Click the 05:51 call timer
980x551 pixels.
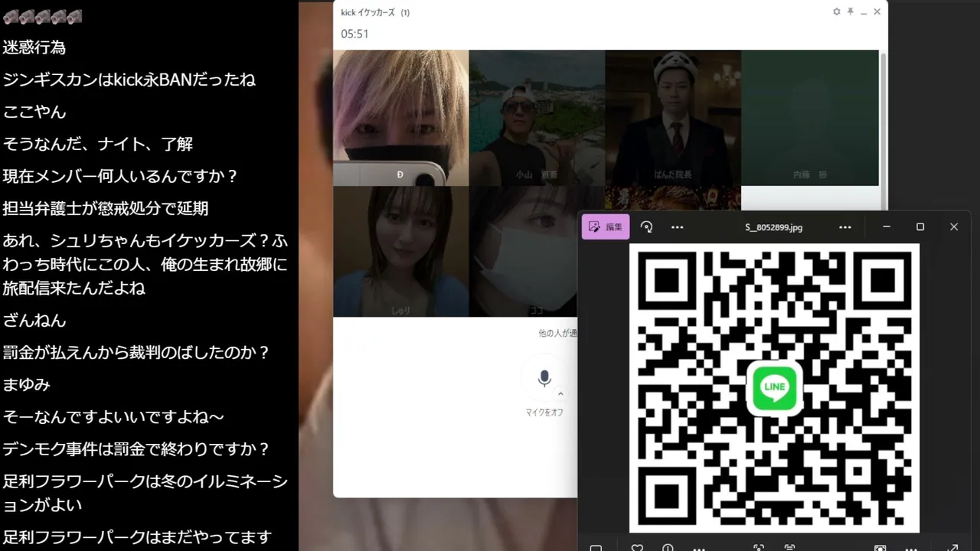[354, 34]
